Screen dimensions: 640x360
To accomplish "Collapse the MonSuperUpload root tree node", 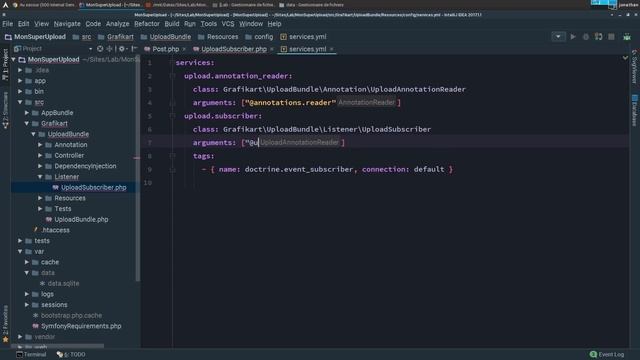I will coord(13,60).
